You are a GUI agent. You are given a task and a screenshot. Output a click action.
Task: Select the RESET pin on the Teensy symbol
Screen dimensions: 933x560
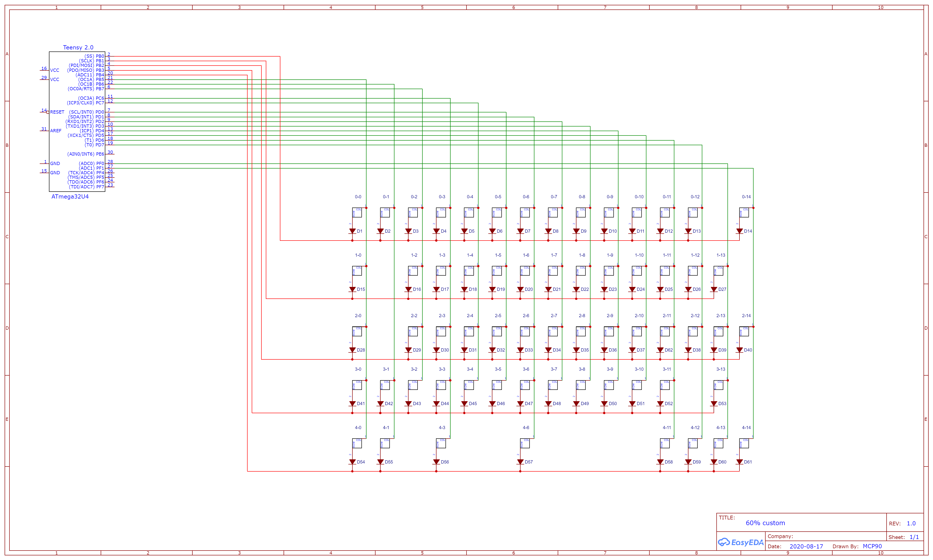(x=57, y=112)
